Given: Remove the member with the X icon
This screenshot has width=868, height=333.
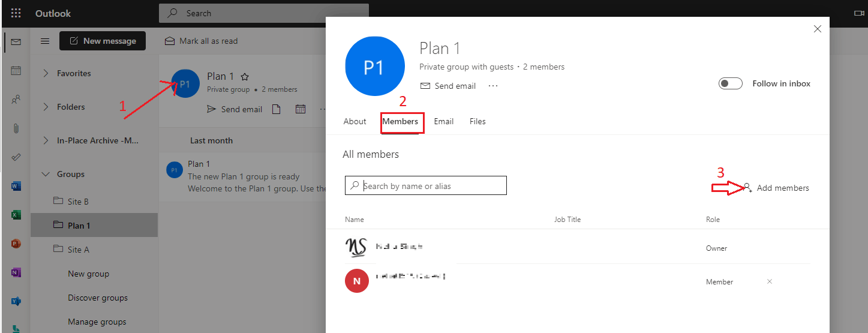Looking at the screenshot, I should (x=770, y=281).
